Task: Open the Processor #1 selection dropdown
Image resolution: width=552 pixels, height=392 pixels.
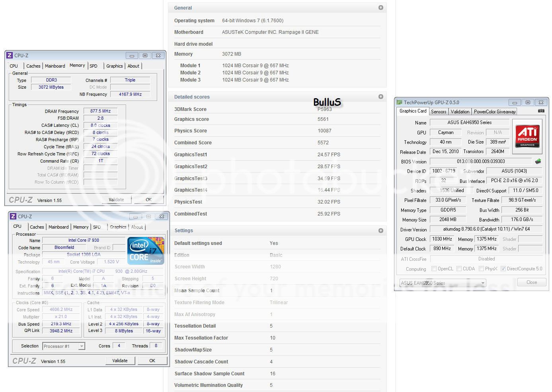Action: 64,346
